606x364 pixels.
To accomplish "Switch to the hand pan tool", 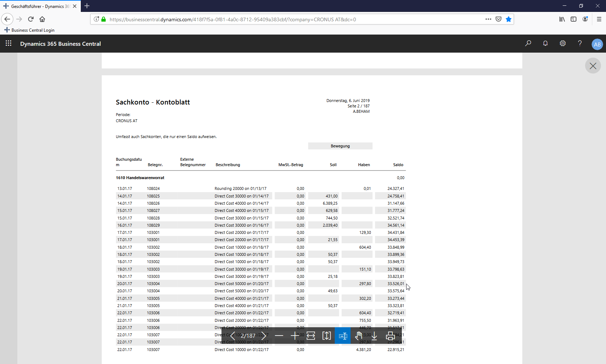I will click(x=359, y=336).
